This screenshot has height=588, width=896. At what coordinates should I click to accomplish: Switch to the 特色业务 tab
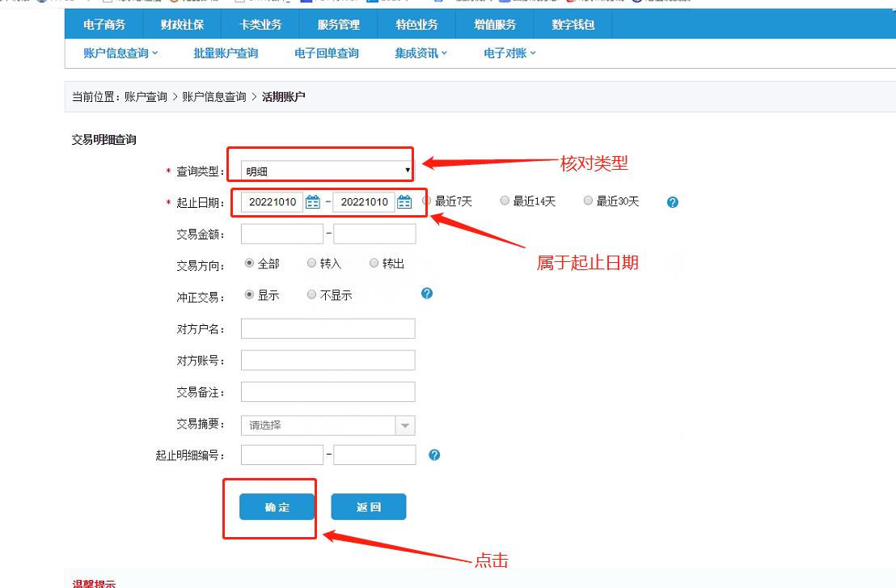pyautogui.click(x=420, y=24)
